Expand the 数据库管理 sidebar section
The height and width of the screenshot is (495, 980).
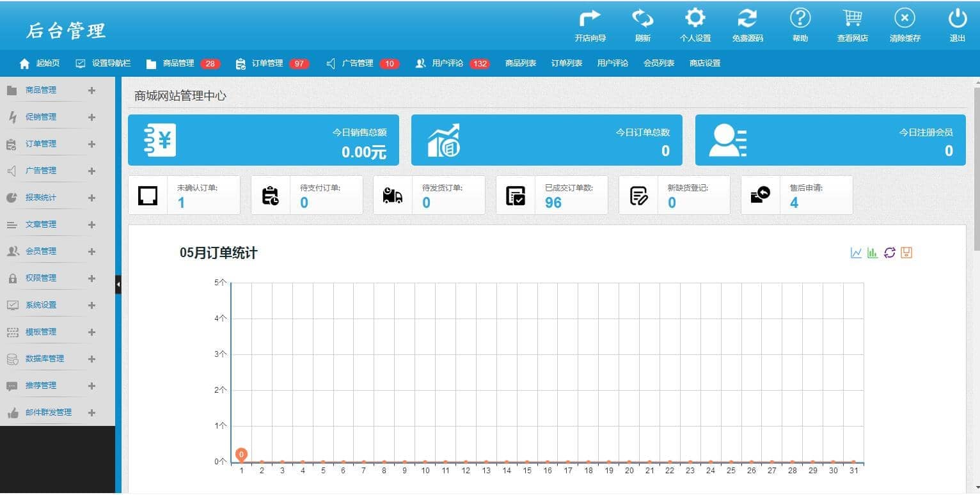pyautogui.click(x=91, y=359)
